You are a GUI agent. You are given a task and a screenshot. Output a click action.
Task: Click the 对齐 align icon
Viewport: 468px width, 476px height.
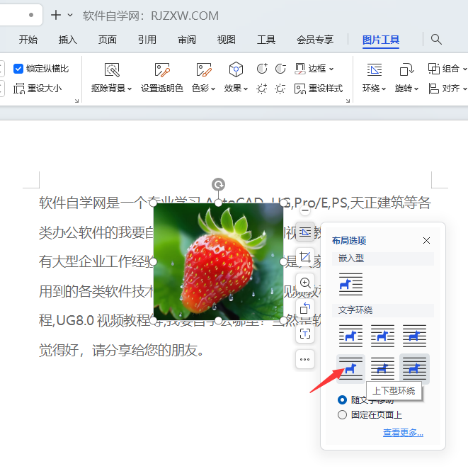click(x=433, y=89)
